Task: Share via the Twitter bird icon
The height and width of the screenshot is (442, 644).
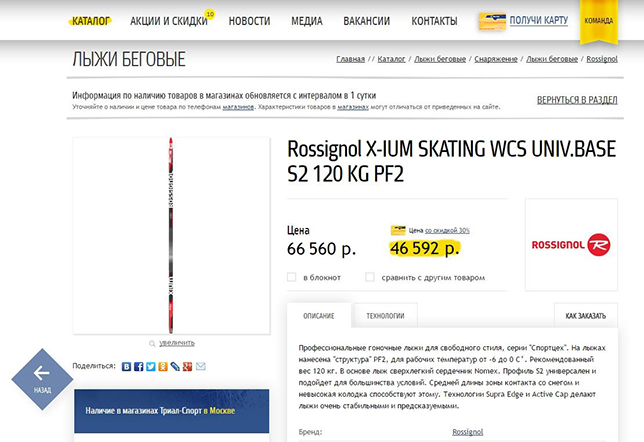Action: (x=151, y=366)
